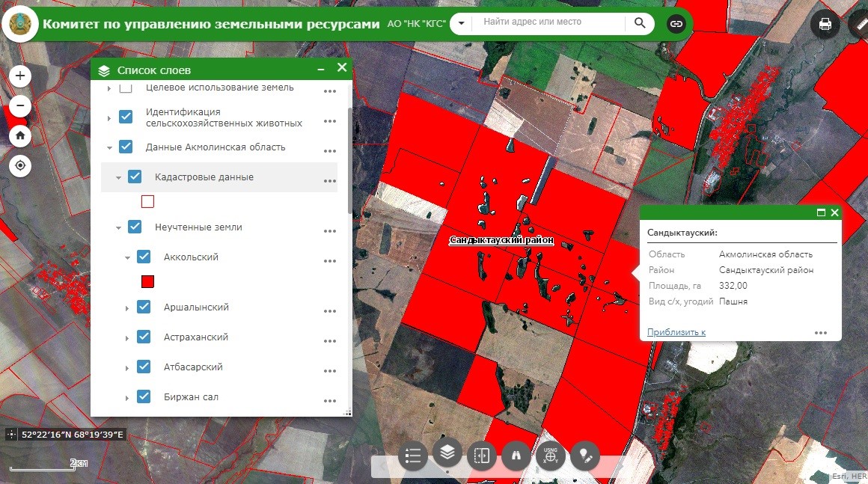The height and width of the screenshot is (484, 868).
Task: Uncheck the Аккольский layer
Action: tap(144, 257)
